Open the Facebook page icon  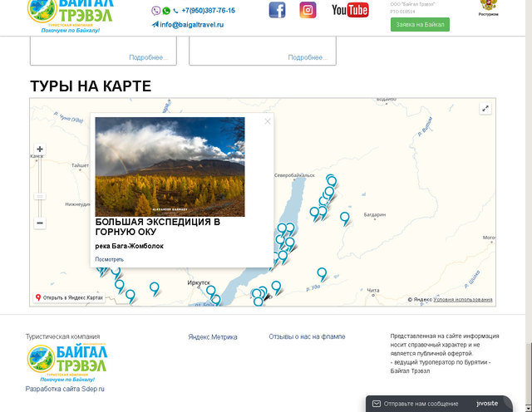[x=277, y=10]
